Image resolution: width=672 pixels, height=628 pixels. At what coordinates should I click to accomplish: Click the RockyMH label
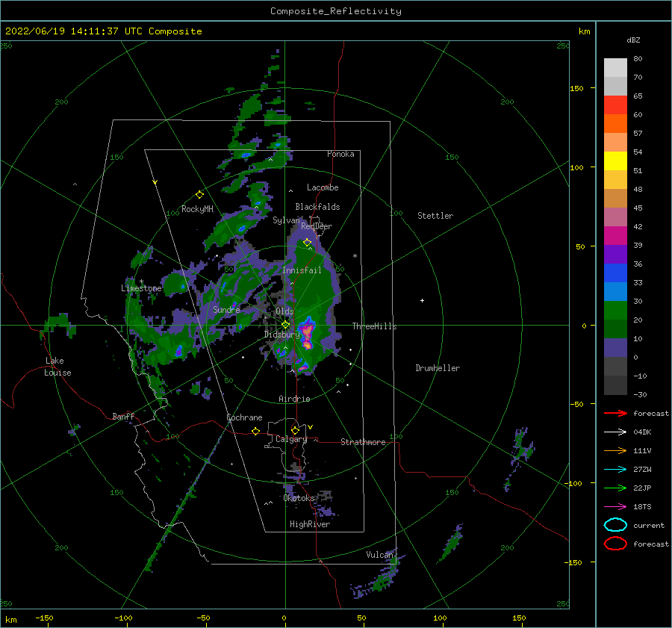tap(197, 209)
